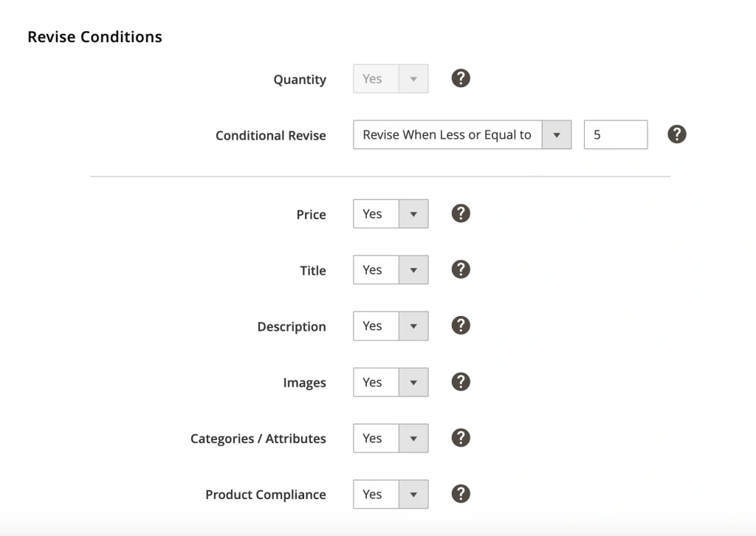
Task: Click the help icon next to Quantity
Action: [461, 78]
